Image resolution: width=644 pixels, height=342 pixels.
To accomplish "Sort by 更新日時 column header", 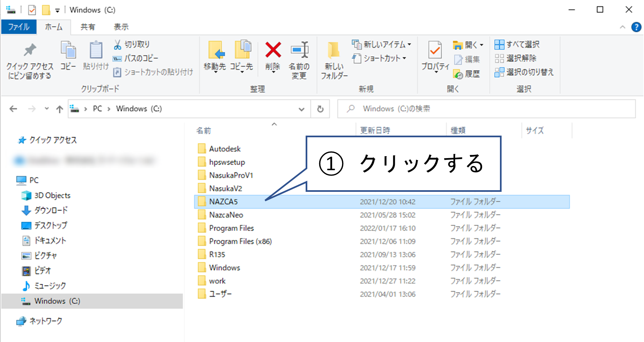I will [375, 130].
